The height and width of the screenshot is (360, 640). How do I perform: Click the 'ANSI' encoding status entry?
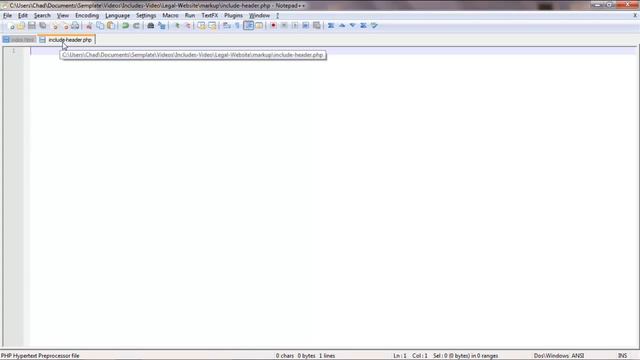578,356
